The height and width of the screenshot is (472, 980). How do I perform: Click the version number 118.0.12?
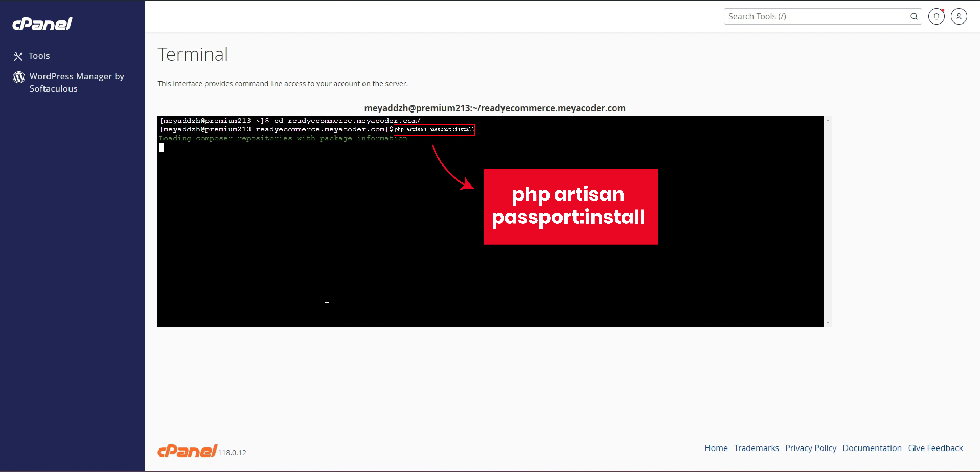(232, 453)
